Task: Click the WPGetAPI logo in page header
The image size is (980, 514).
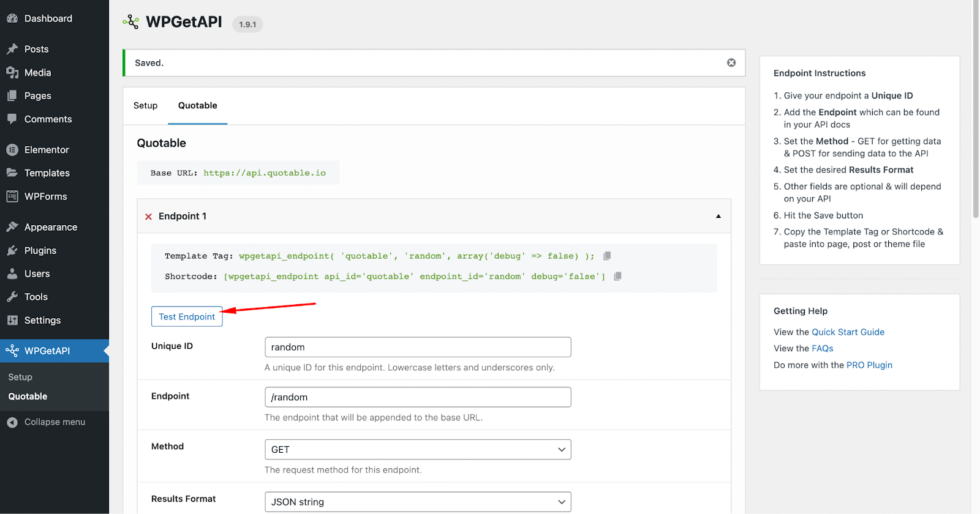Action: [x=130, y=22]
